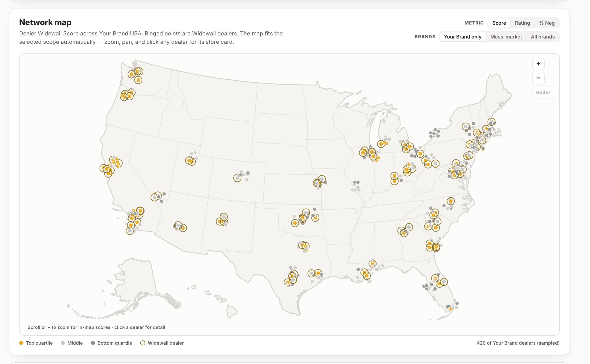The image size is (590, 364).
Task: Show All brands on map
Action: (x=542, y=37)
